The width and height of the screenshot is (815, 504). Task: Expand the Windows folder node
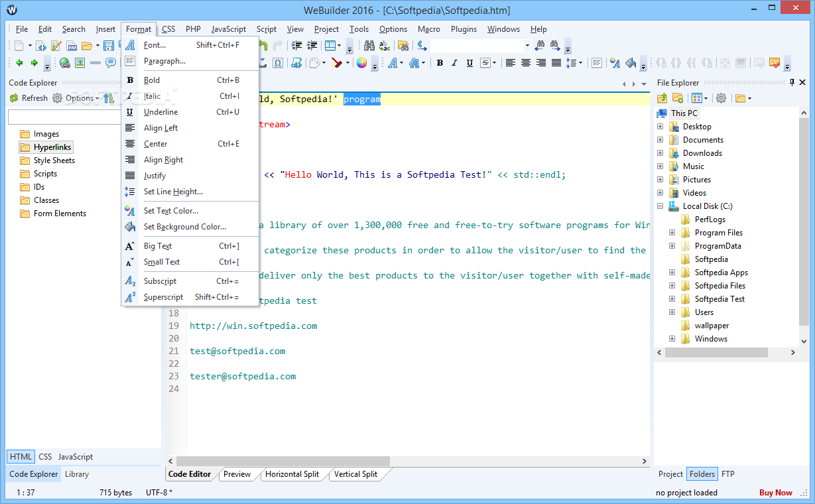coord(672,339)
